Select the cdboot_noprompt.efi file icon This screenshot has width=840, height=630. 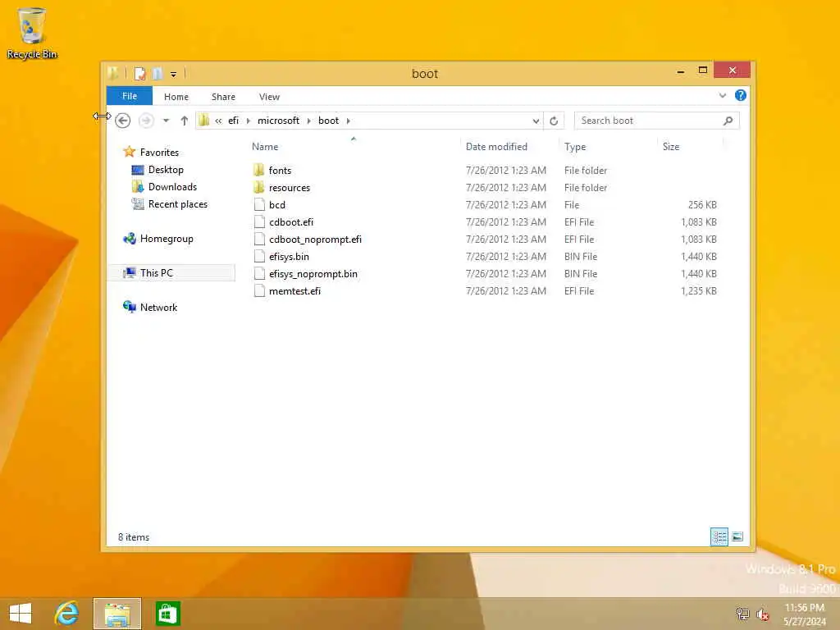[x=259, y=239]
